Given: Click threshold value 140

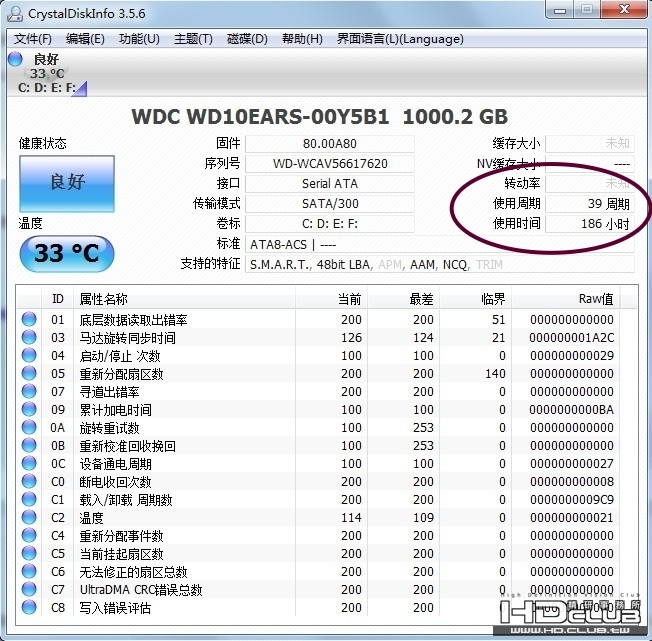Looking at the screenshot, I should pyautogui.click(x=495, y=373).
